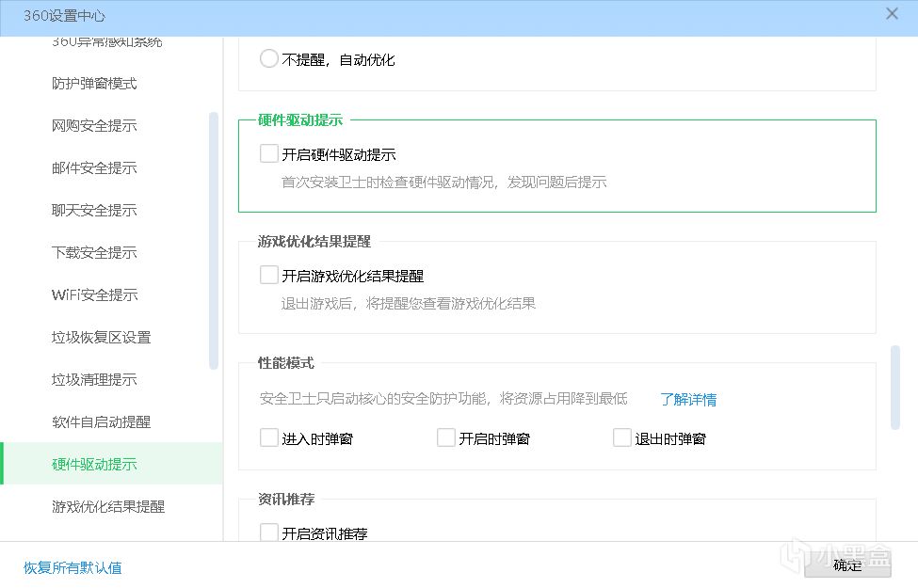Click the 游戏优化结果提醒 section heading

314,241
